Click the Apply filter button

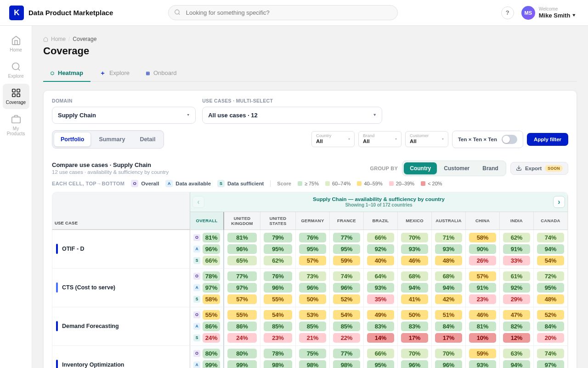click(x=548, y=139)
